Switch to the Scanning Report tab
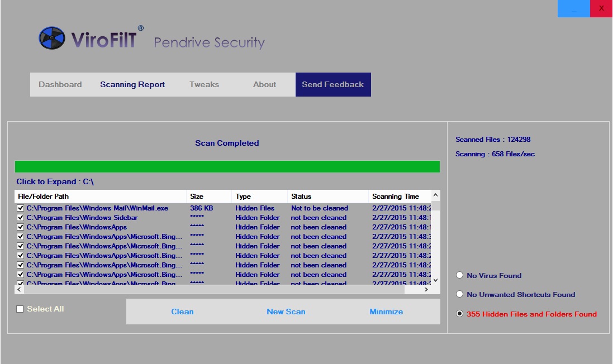 coord(132,84)
